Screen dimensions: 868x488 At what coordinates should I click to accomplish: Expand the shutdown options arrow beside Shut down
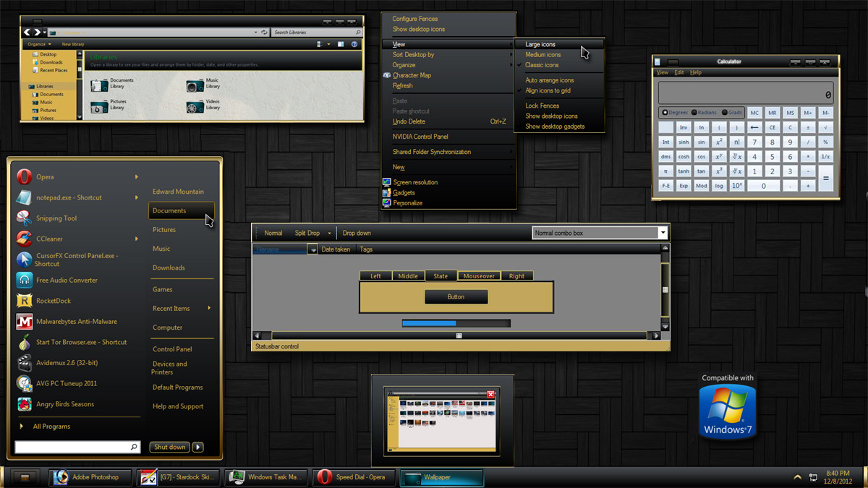[198, 447]
